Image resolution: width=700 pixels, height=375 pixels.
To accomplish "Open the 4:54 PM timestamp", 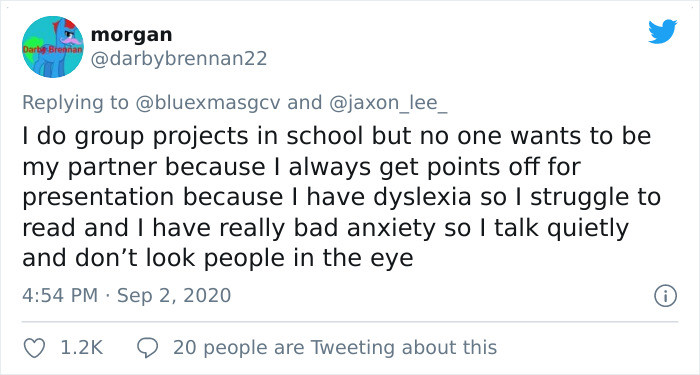I will click(60, 296).
